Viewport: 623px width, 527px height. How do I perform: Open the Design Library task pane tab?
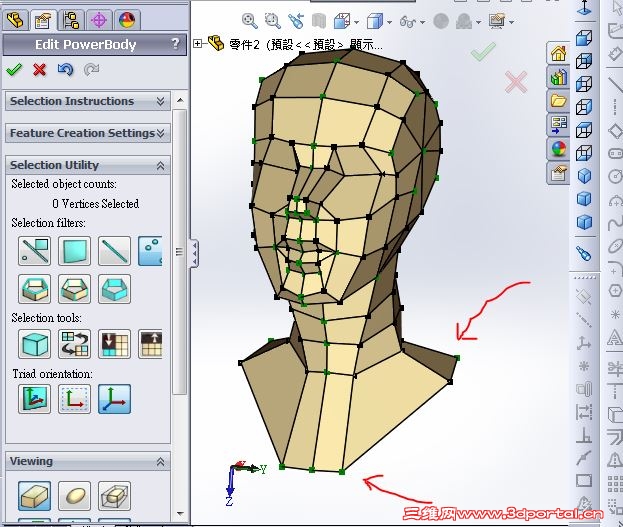(x=558, y=77)
